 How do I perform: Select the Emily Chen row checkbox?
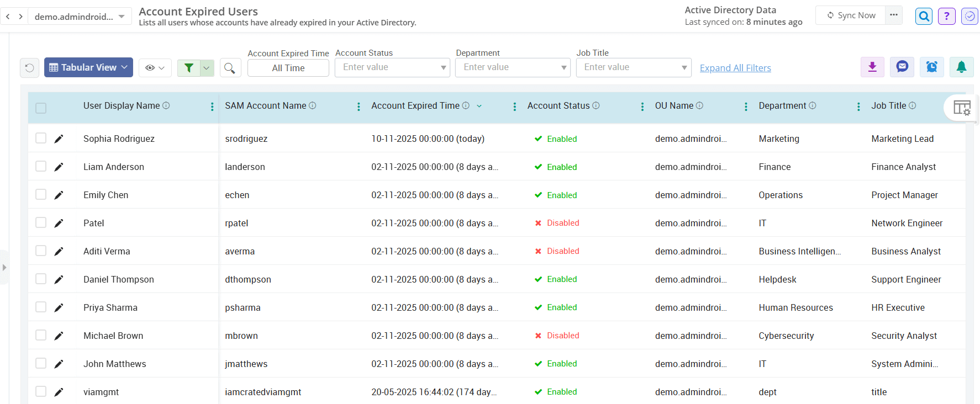coord(41,194)
